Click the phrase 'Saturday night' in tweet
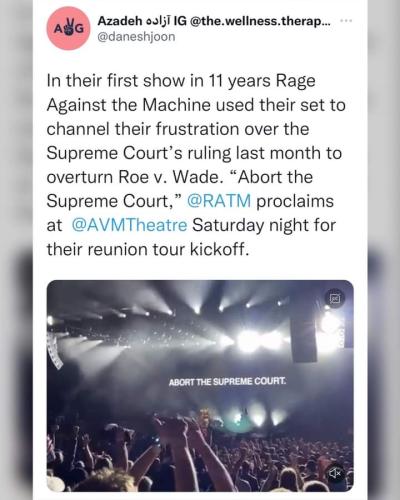The image size is (400, 500). (246, 225)
